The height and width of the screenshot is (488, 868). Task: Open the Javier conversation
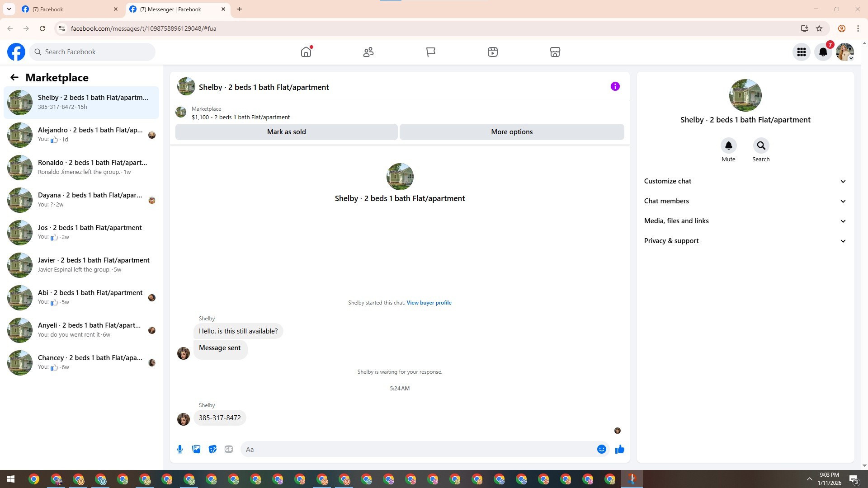(x=81, y=265)
